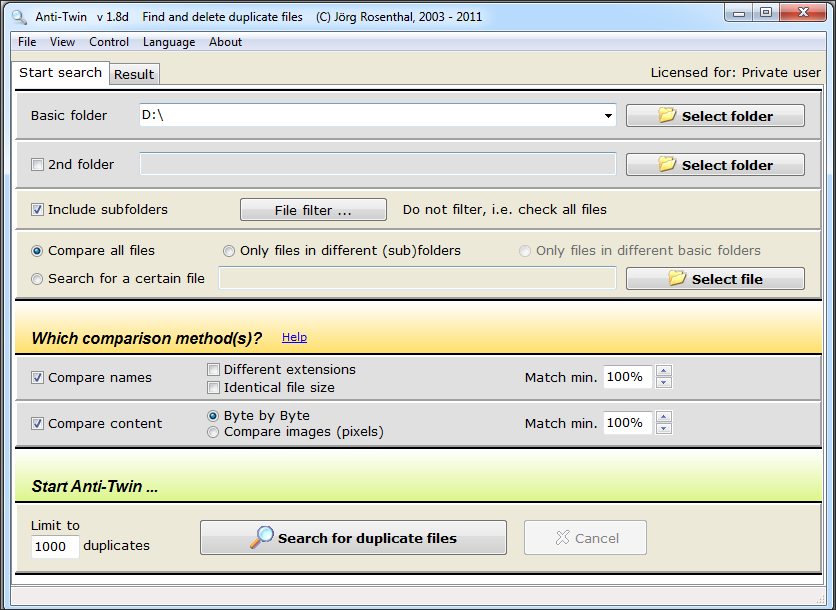The height and width of the screenshot is (610, 836).
Task: Click folder icon on the Select file button
Action: coord(677,278)
